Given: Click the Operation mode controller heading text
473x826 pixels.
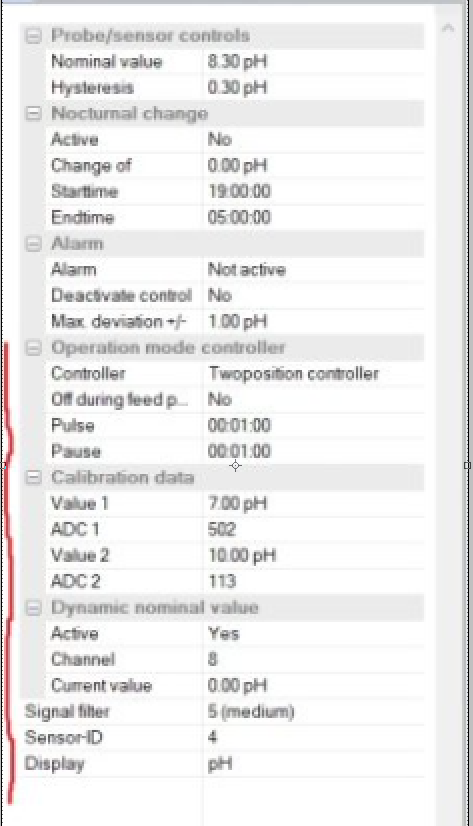Looking at the screenshot, I should tap(168, 348).
